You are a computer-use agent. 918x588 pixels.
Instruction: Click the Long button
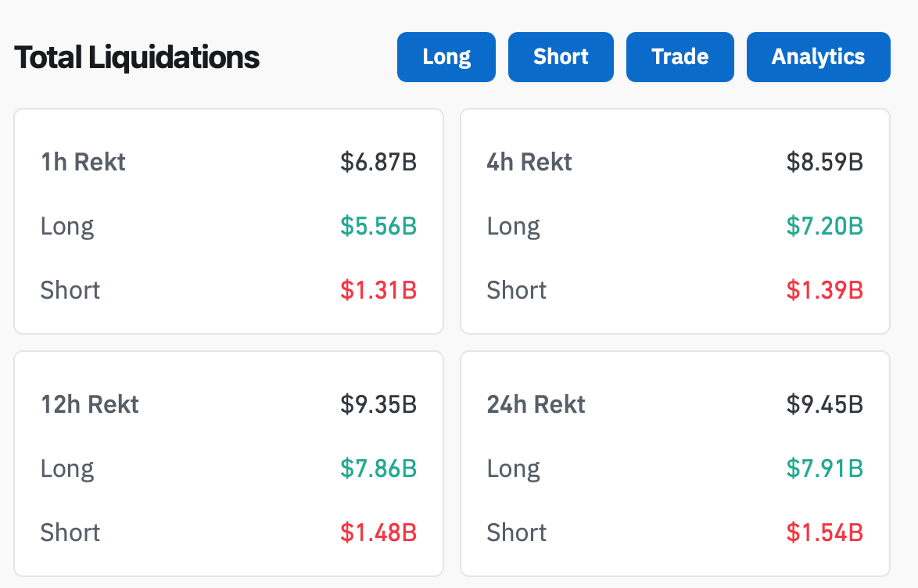(x=446, y=57)
